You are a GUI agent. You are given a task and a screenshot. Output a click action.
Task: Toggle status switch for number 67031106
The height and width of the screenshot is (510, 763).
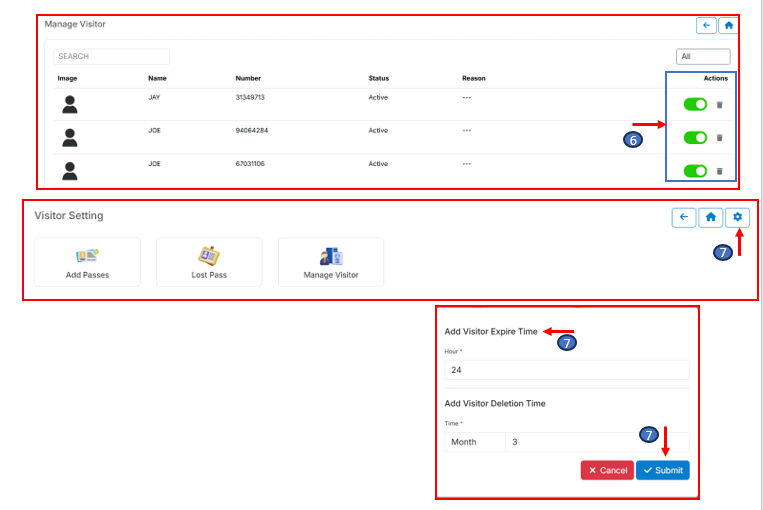(695, 171)
